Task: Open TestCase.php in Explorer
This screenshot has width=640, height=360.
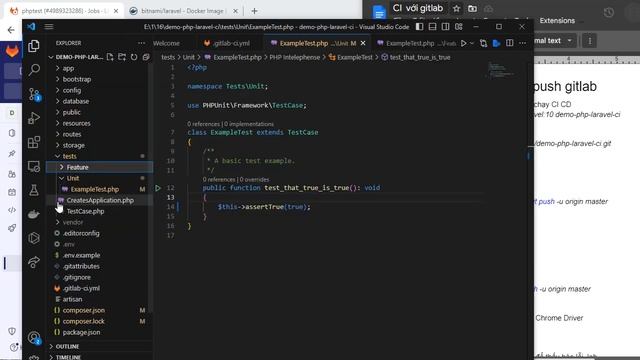Action: 85,211
